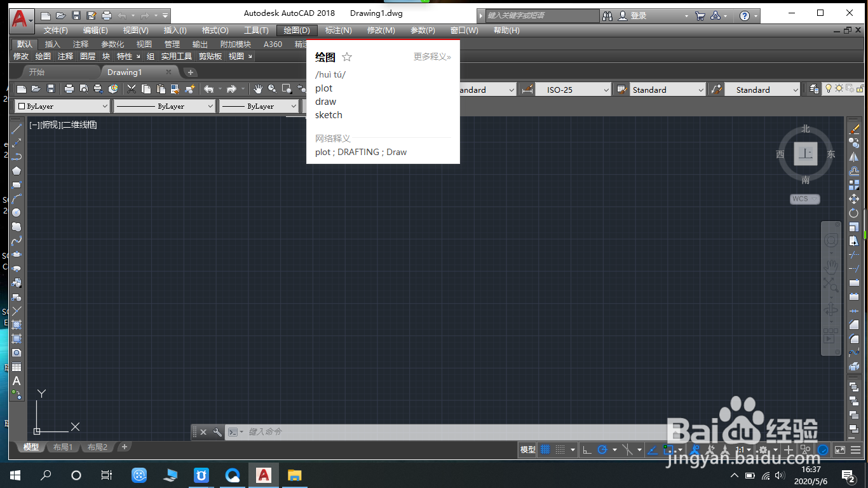
Task: Select the Line tool in the draw toolbar
Action: (x=17, y=129)
